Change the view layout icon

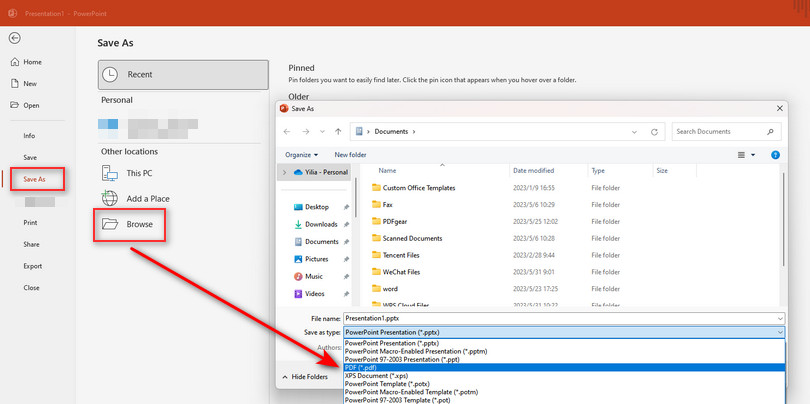point(741,155)
